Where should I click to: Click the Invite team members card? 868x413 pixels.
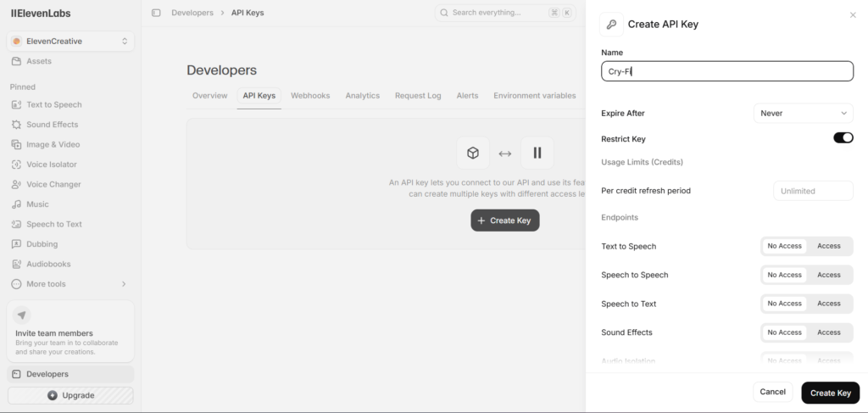tap(70, 331)
